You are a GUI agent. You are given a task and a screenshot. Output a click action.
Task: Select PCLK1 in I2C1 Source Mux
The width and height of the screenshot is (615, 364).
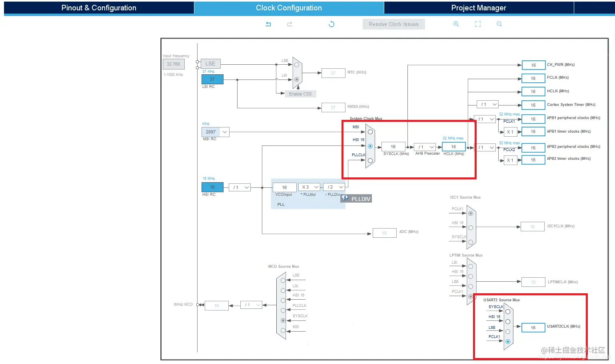[471, 213]
